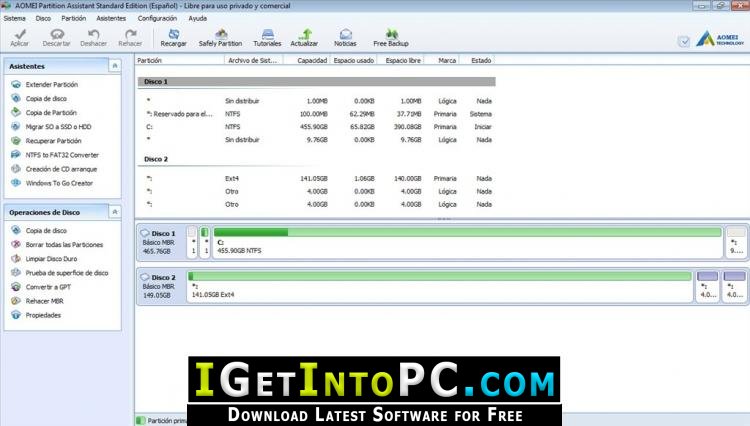
Task: Sort by the Partición column header
Action: (179, 60)
